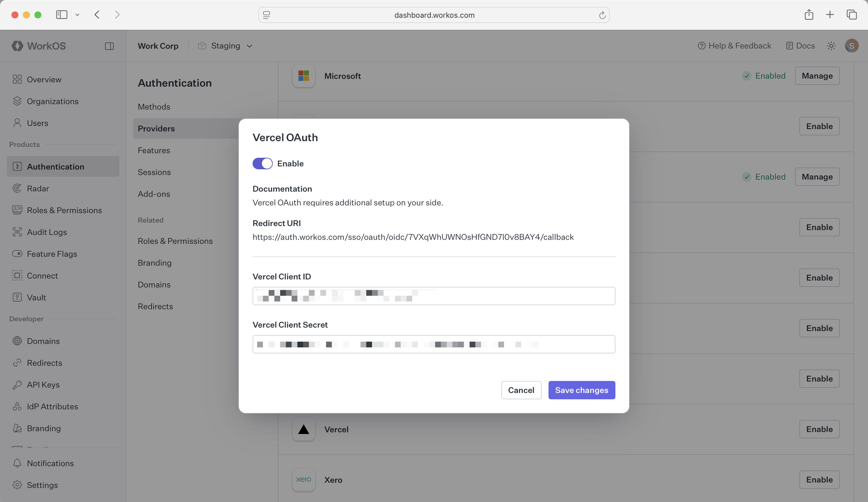Image resolution: width=868 pixels, height=502 pixels.
Task: Toggle light/dark theme with the sun icon
Action: tap(832, 46)
